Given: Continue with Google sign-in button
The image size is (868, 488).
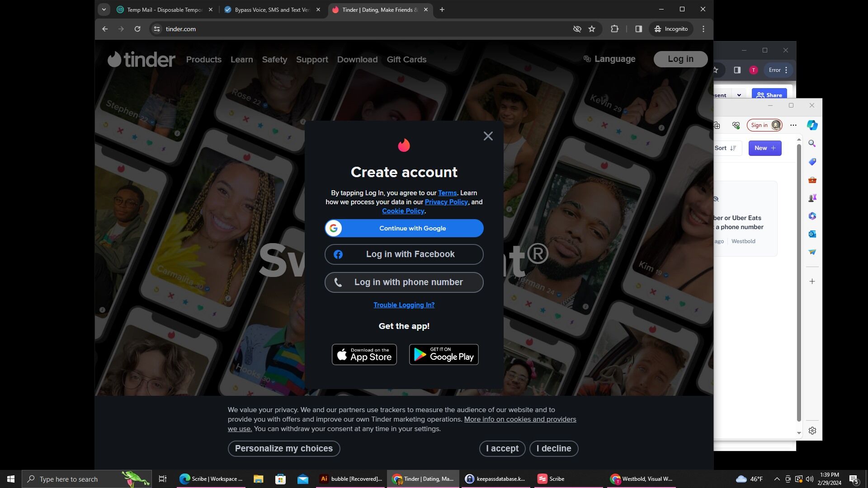Looking at the screenshot, I should [404, 228].
